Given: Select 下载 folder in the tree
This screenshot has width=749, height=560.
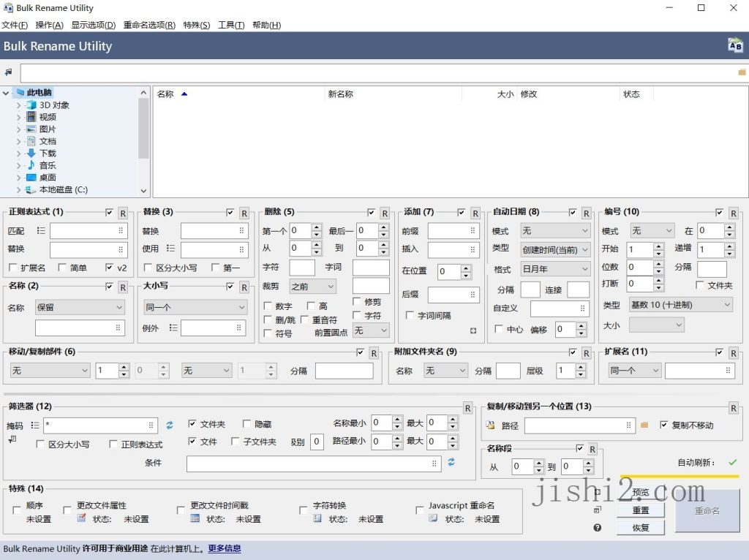Looking at the screenshot, I should tap(48, 154).
